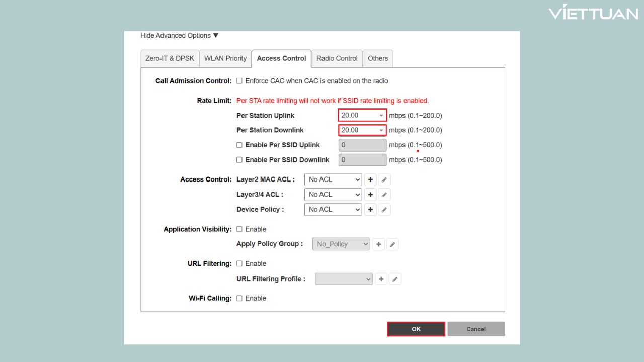Screen dimensions: 644x362
Task: Collapse Hide Advanced Options section
Action: [180, 36]
